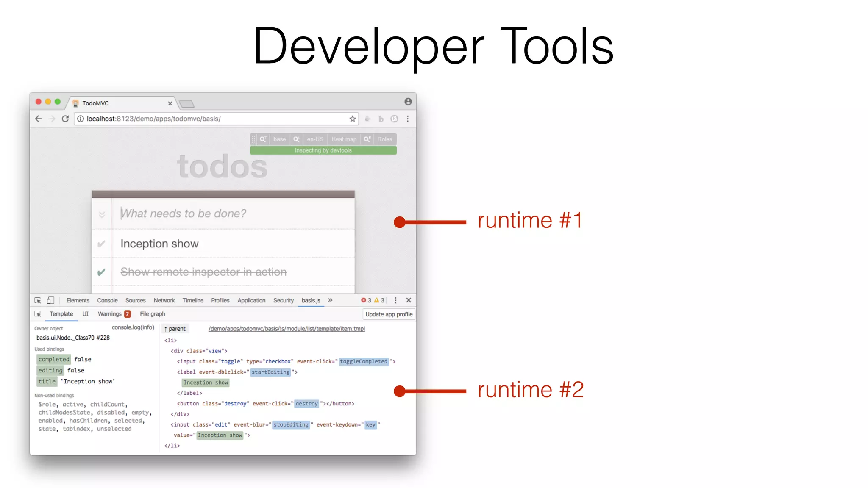Click stopEditing action in template
The height and width of the screenshot is (488, 868).
(x=291, y=424)
